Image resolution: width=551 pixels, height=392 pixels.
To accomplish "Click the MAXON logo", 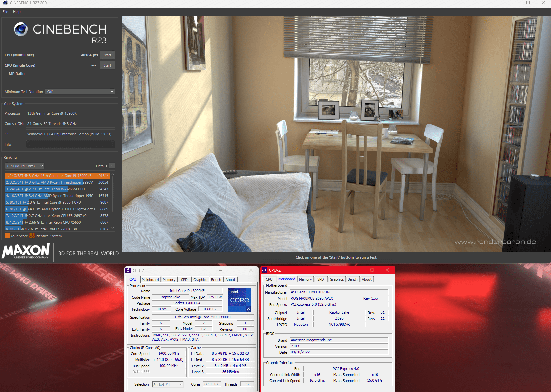I will coord(26,251).
